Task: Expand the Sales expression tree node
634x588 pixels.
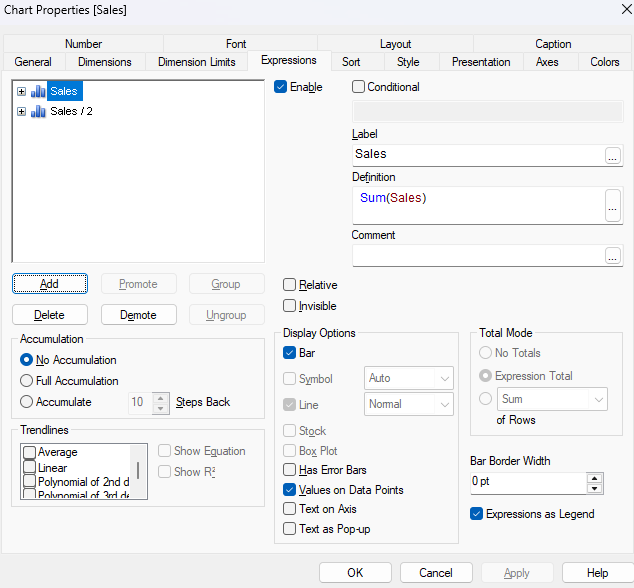Action: [21, 91]
